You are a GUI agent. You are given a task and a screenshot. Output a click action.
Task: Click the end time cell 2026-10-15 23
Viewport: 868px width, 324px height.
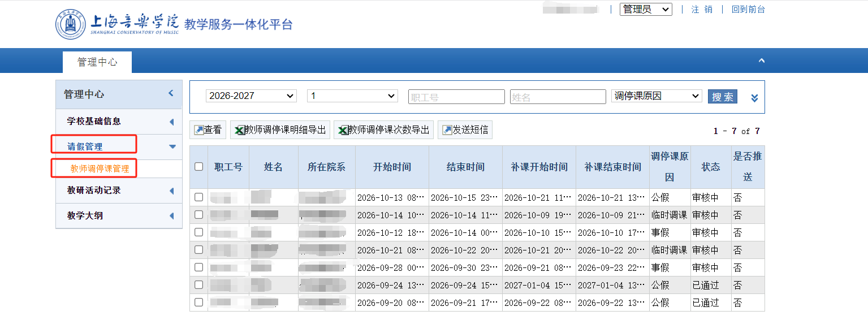point(465,198)
